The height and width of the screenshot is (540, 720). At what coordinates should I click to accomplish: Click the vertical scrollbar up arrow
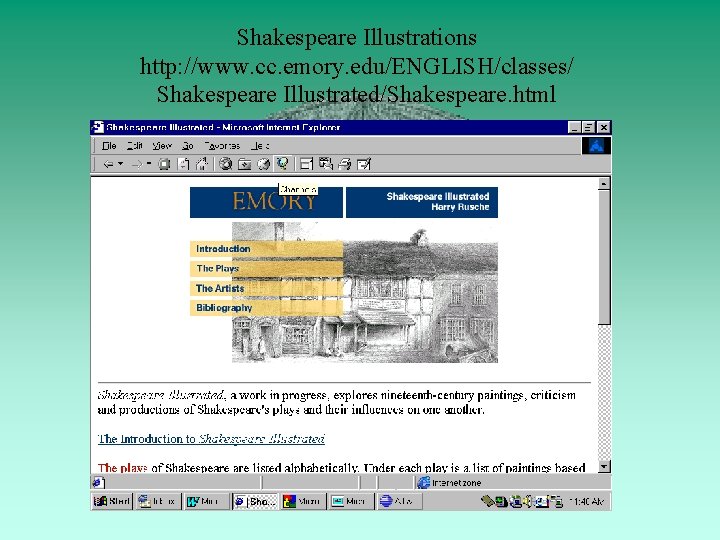[604, 184]
